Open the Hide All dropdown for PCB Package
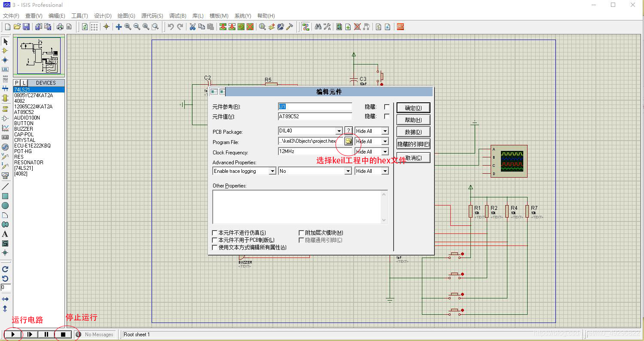The image size is (644, 341). (x=385, y=131)
